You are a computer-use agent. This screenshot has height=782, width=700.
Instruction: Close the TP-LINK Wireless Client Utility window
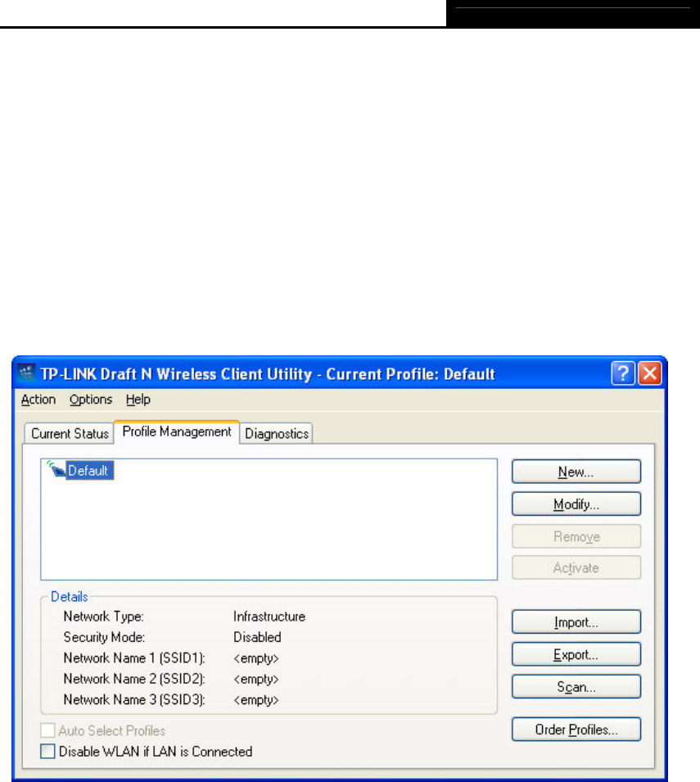pos(649,373)
